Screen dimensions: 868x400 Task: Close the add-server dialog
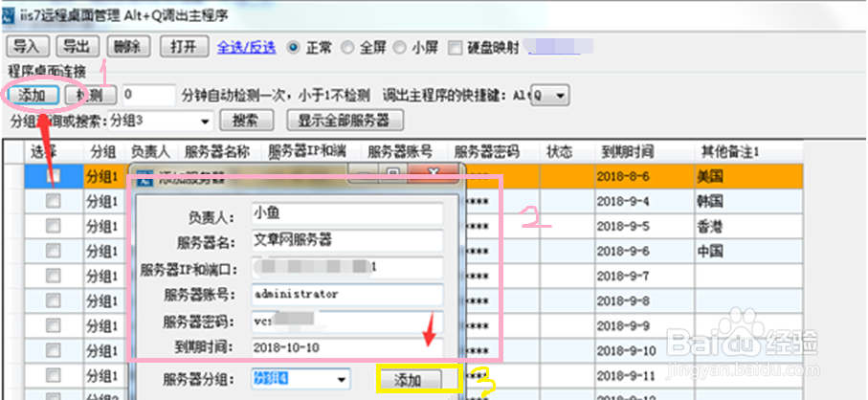(433, 174)
